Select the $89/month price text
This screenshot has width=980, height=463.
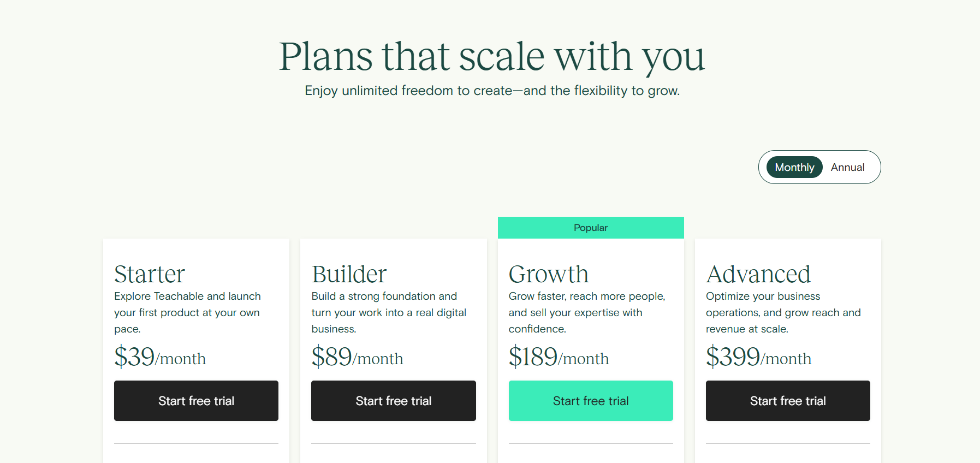click(x=357, y=357)
